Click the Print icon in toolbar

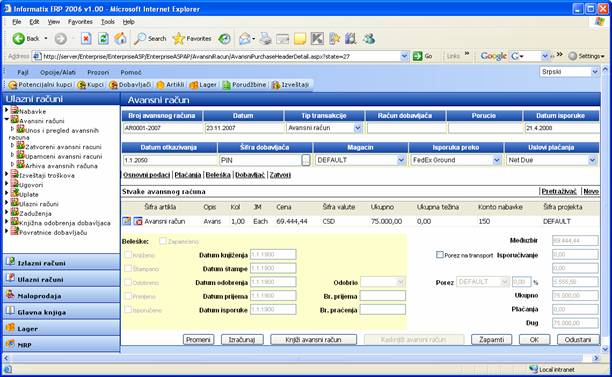coord(265,39)
